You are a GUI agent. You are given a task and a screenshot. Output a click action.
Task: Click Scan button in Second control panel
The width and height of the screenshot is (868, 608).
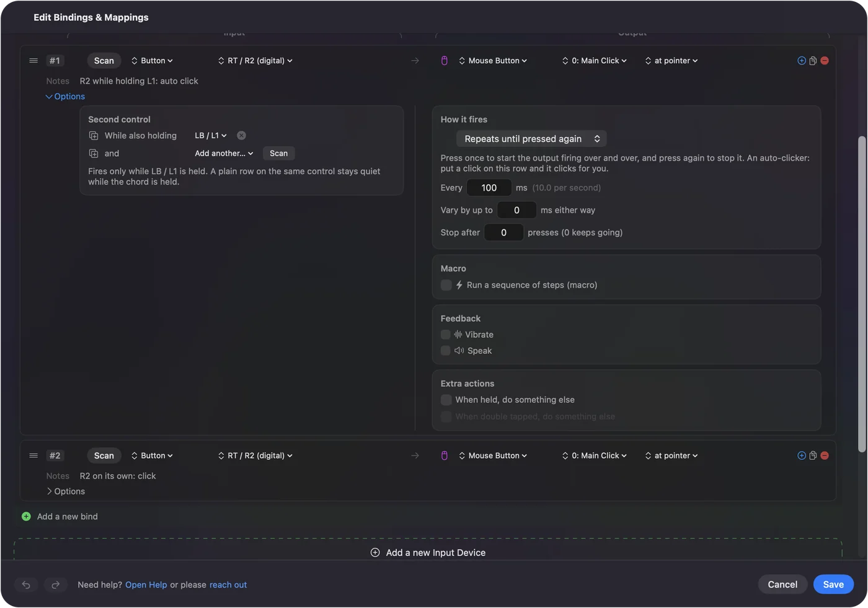tap(278, 154)
